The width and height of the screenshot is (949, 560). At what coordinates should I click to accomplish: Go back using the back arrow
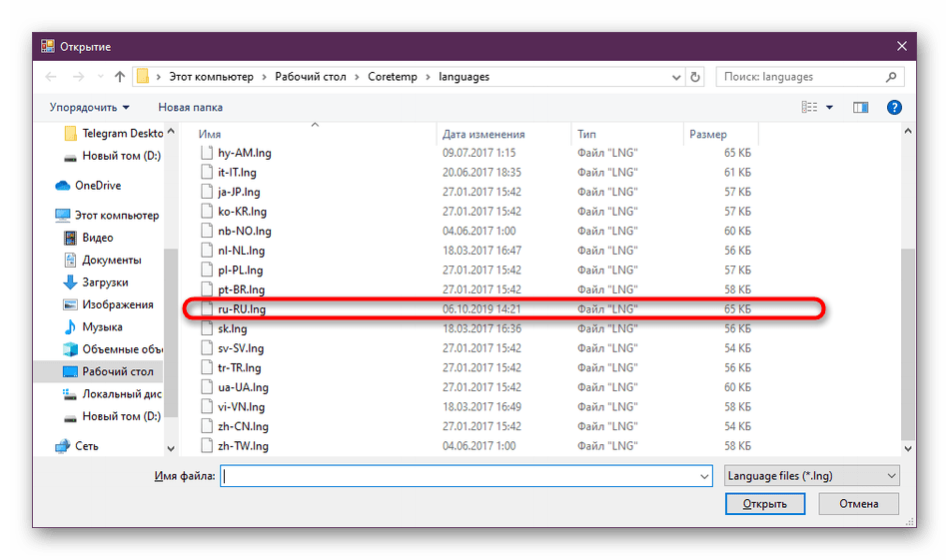pyautogui.click(x=51, y=77)
